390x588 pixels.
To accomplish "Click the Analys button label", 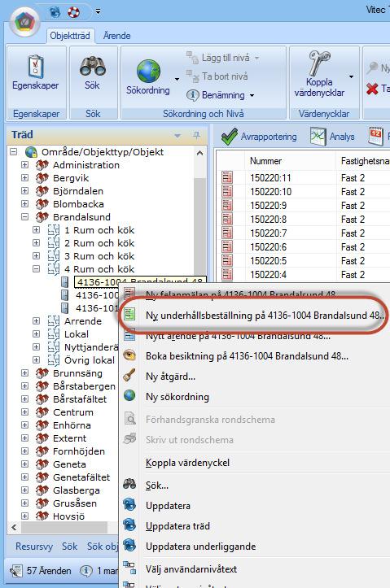I will [342, 137].
